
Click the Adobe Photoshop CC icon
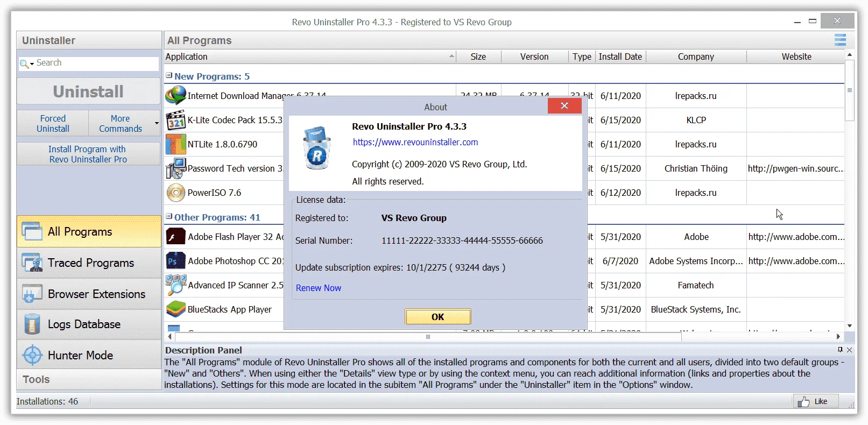pos(175,261)
